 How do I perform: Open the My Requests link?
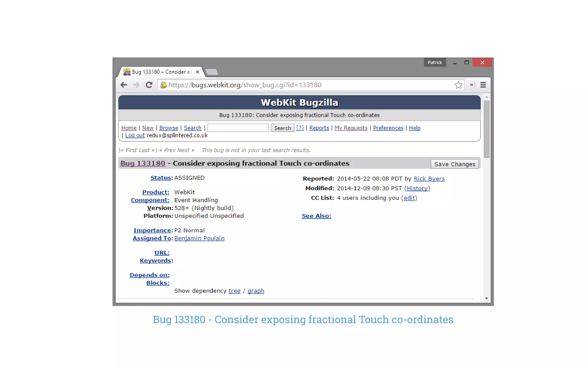[351, 128]
